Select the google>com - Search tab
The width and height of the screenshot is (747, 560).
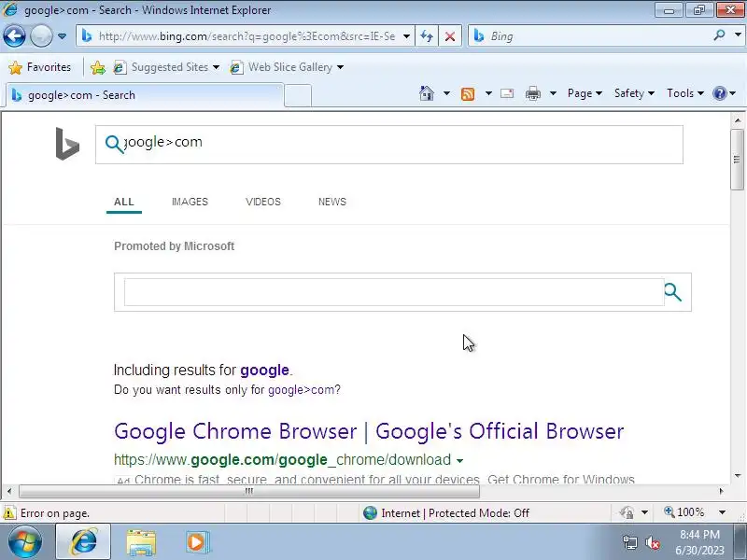click(x=143, y=95)
